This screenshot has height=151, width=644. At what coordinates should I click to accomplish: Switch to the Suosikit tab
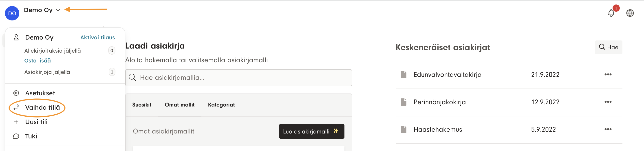[x=141, y=105]
